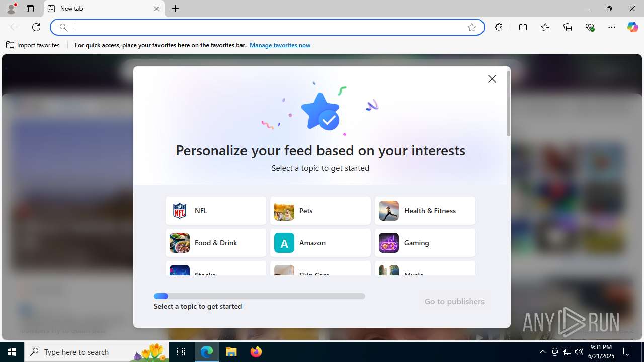Open the Edge profile icon
Image resolution: width=644 pixels, height=362 pixels.
pos(11,9)
